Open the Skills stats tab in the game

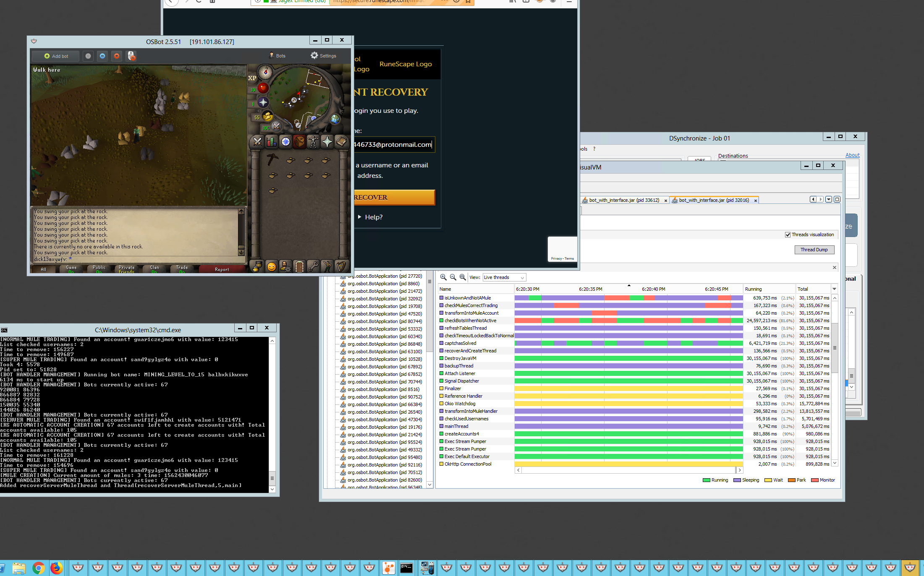coord(271,142)
